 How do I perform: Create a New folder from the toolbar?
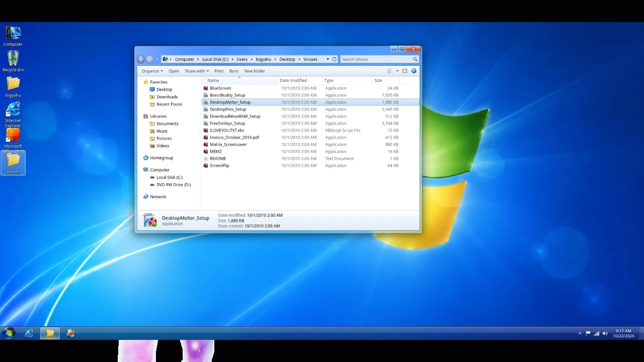pyautogui.click(x=255, y=71)
